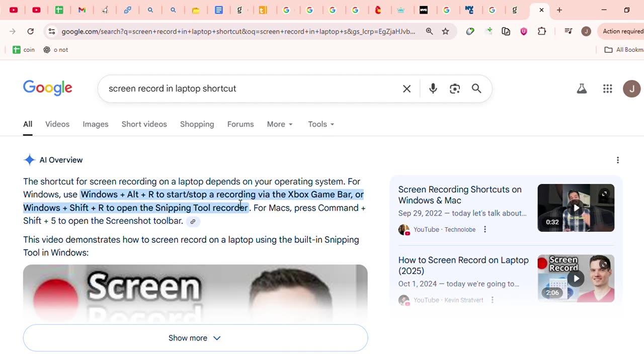Play the 0:32 Technolobe video thumbnail
The width and height of the screenshot is (644, 362).
coord(576,208)
